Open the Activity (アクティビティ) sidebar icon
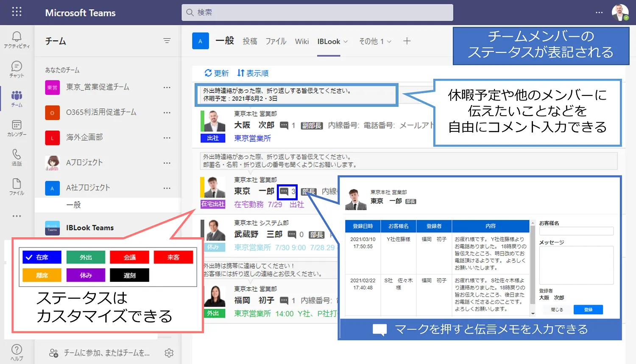Image resolution: width=636 pixels, height=364 pixels. 17,39
